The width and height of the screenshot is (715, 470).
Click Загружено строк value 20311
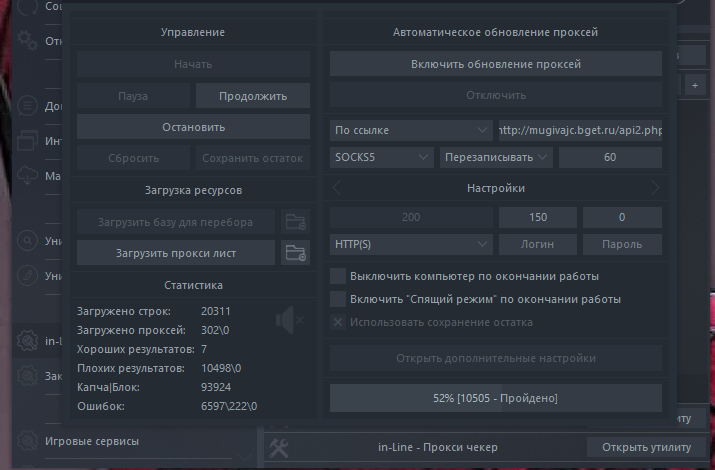coord(216,311)
